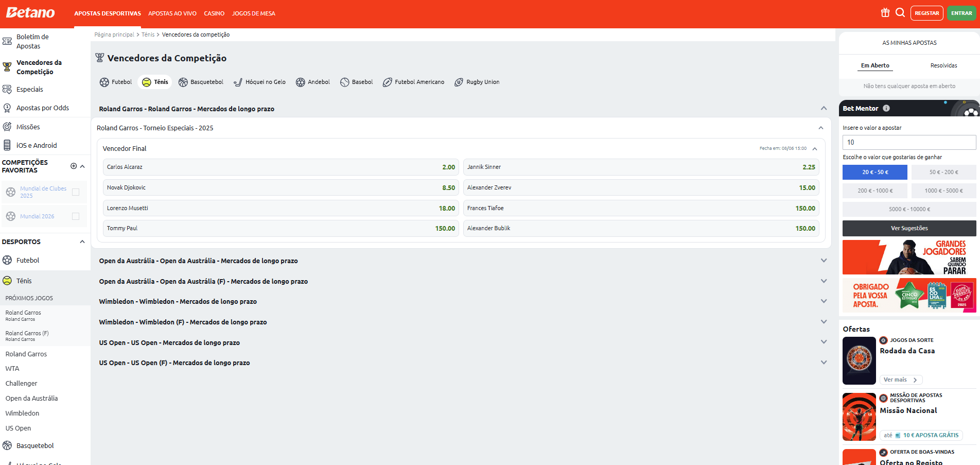Expand Wimbledon long-term markets
980x465 pixels.
coord(824,301)
